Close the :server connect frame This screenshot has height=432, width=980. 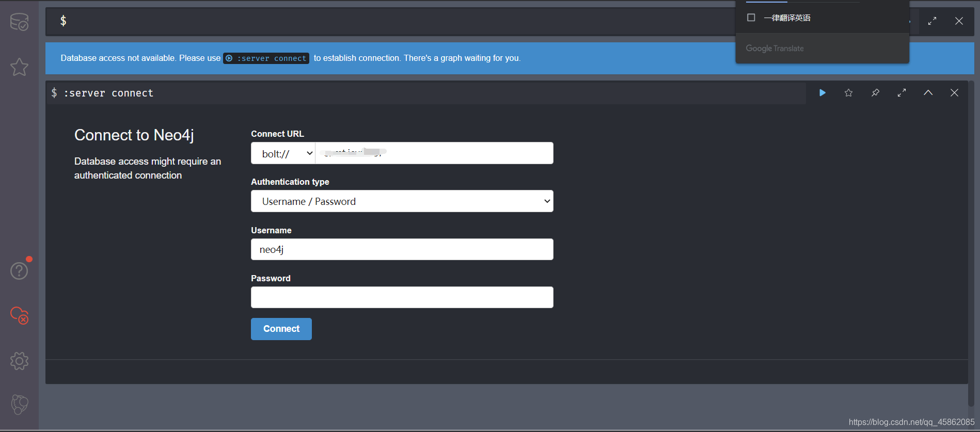(x=954, y=93)
